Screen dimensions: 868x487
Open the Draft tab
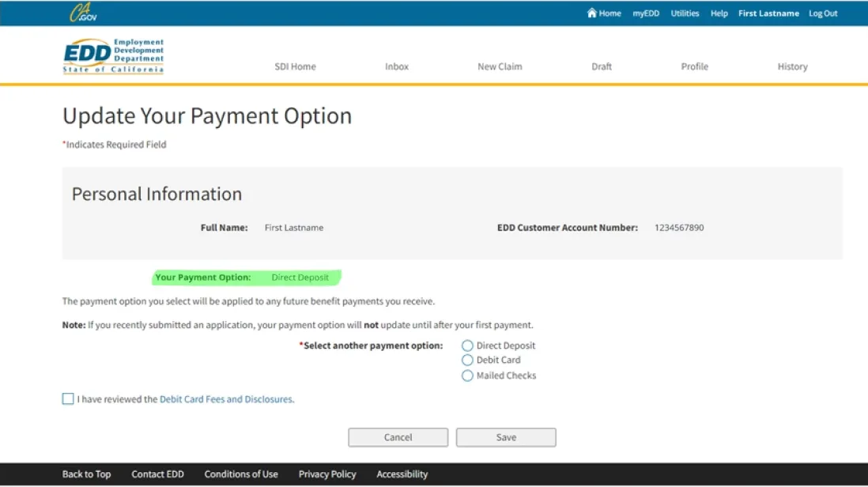[x=601, y=66]
